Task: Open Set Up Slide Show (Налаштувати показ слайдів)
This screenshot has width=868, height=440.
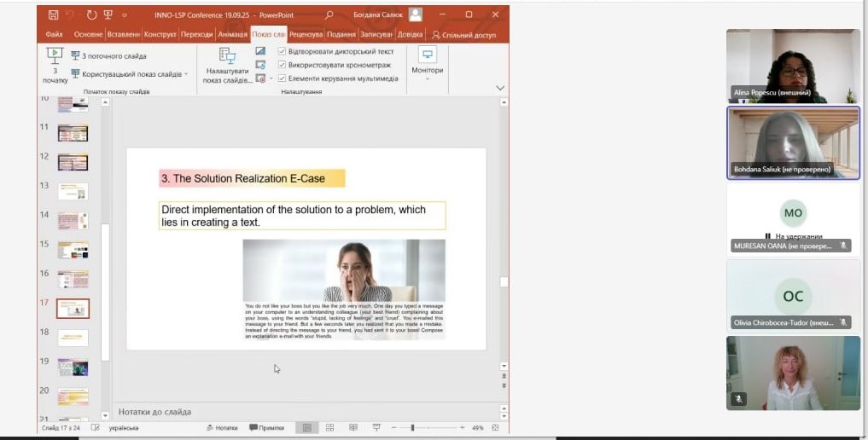Action: pyautogui.click(x=227, y=65)
